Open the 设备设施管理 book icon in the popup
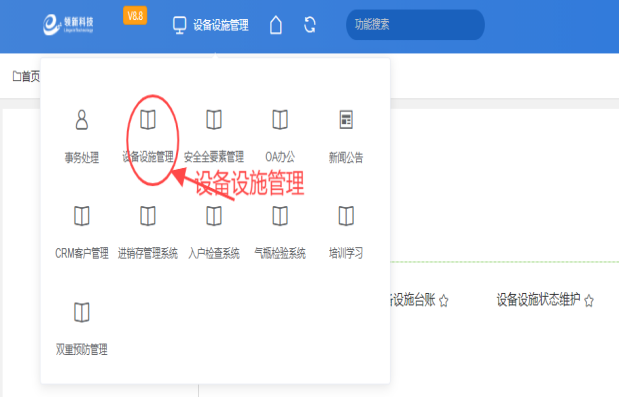This screenshot has width=619, height=398. [x=148, y=119]
